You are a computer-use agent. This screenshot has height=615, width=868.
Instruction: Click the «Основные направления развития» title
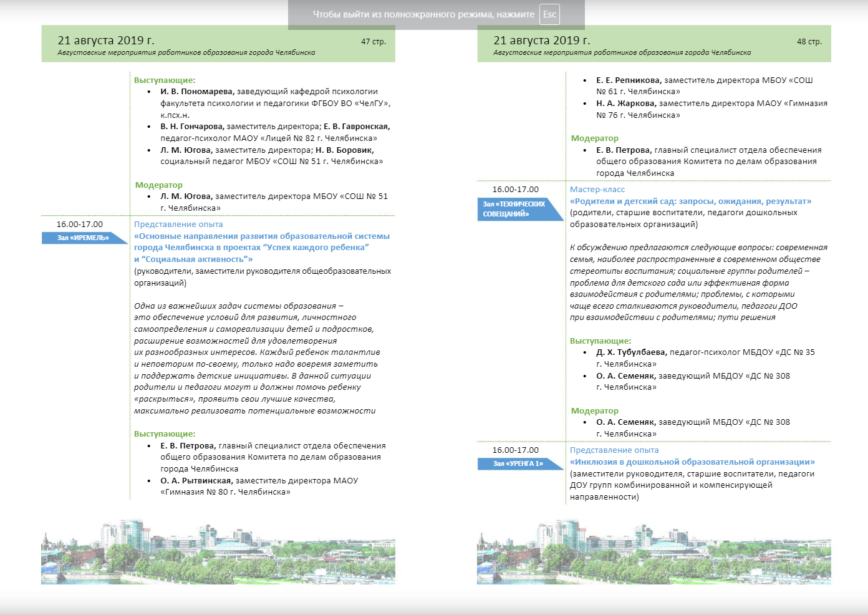[262, 248]
